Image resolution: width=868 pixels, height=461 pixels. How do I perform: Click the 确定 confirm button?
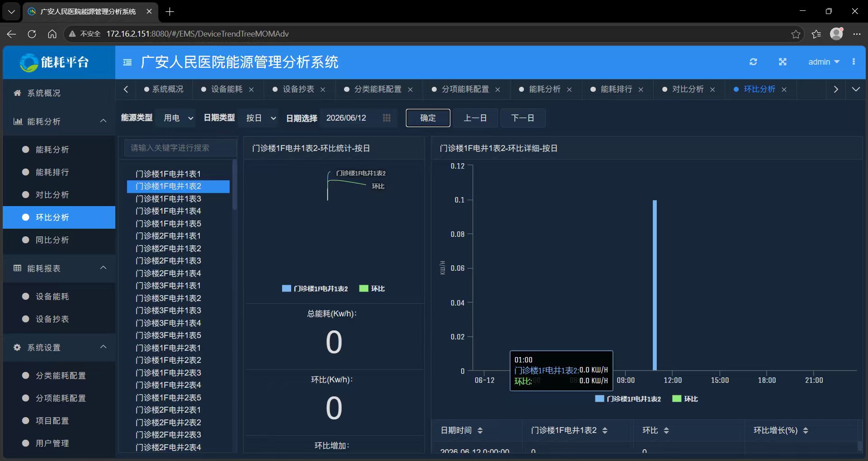pos(428,118)
